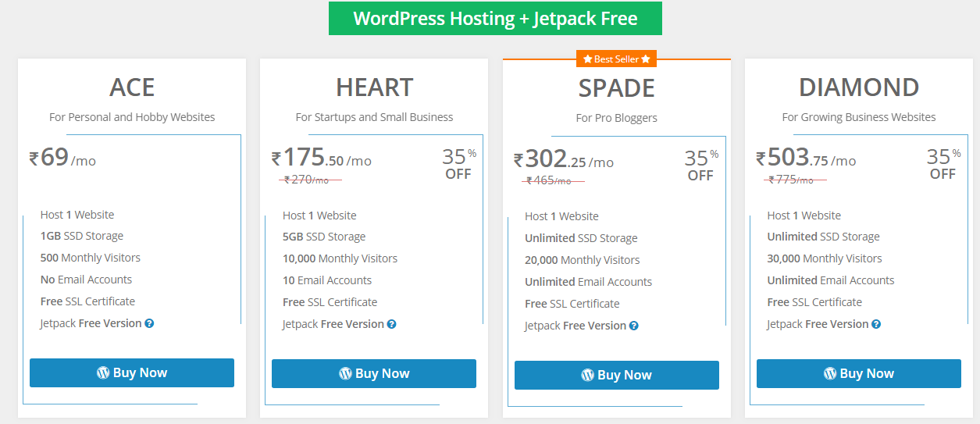Click the Jetpack help icon in HEART plan
Image resolution: width=980 pixels, height=424 pixels.
(x=391, y=324)
